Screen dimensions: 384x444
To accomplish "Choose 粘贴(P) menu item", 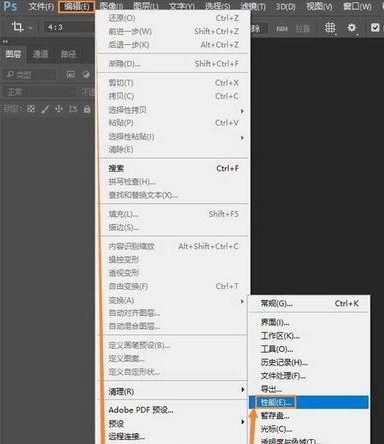I will 173,123.
